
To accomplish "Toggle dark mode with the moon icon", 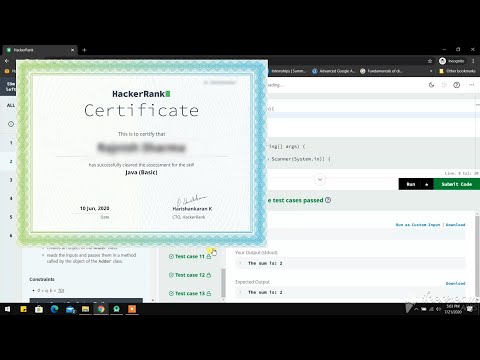I will (431, 85).
